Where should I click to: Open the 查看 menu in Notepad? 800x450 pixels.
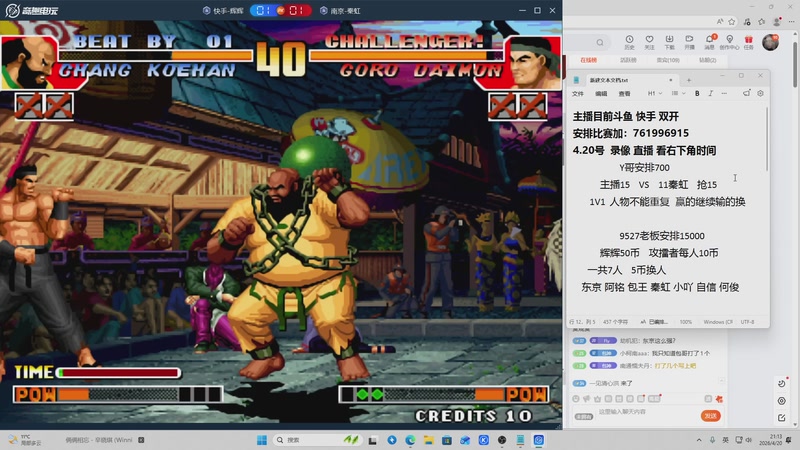point(624,93)
